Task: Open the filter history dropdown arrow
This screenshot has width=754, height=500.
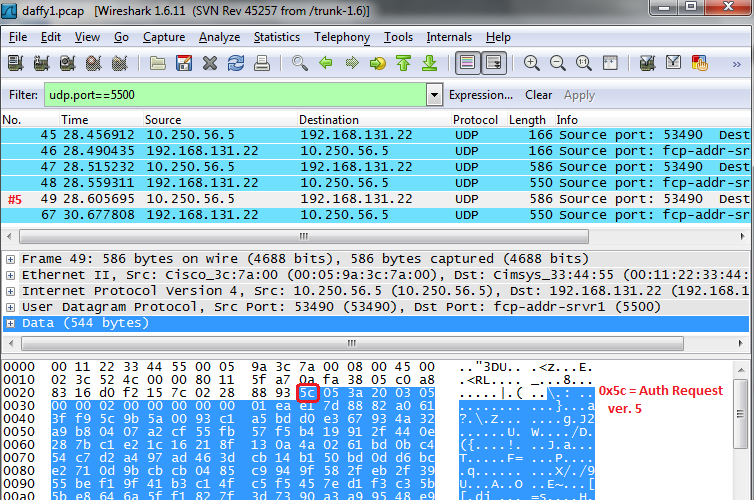Action: (434, 95)
